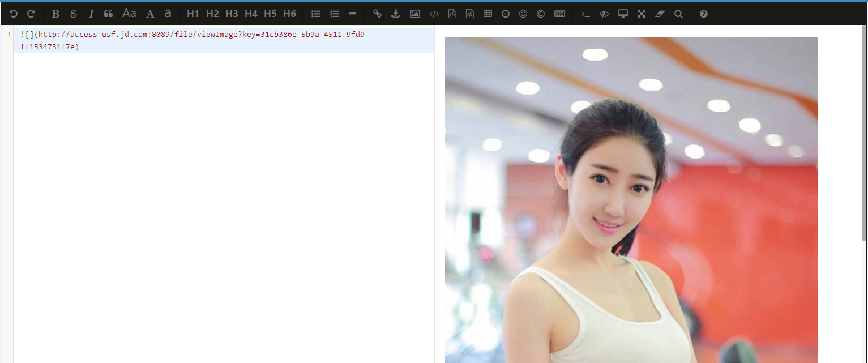Click the empty editor area below line 1
Image resolution: width=868 pixels, height=363 pixels.
(224, 208)
